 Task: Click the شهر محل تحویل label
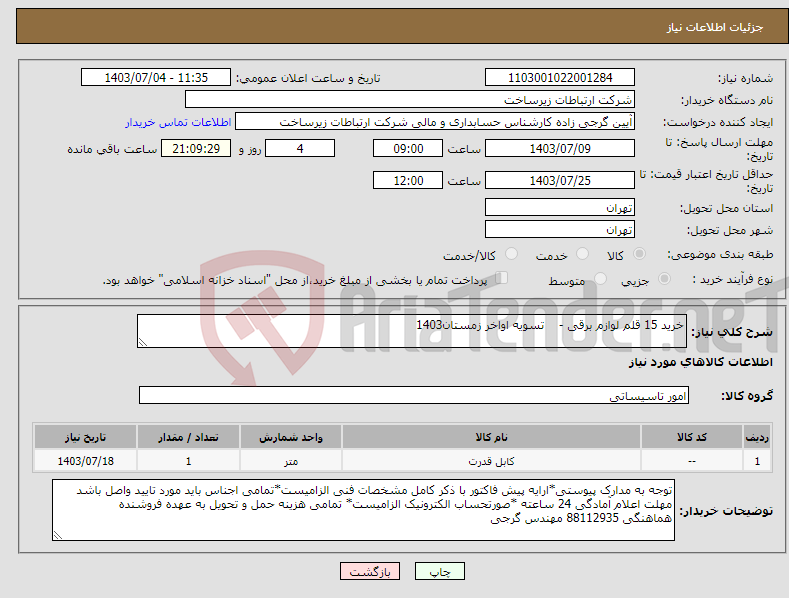click(x=730, y=231)
